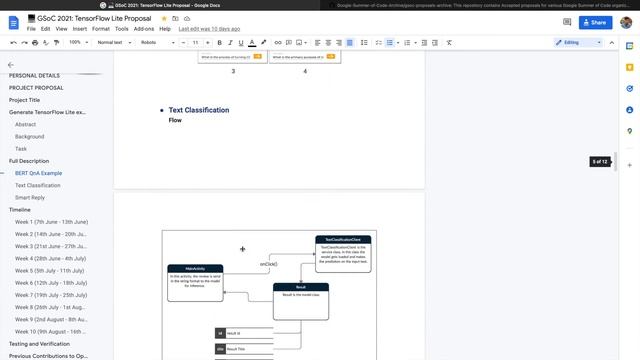This screenshot has height=360, width=640.
Task: Toggle italic formatting
Action: [x=230, y=42]
